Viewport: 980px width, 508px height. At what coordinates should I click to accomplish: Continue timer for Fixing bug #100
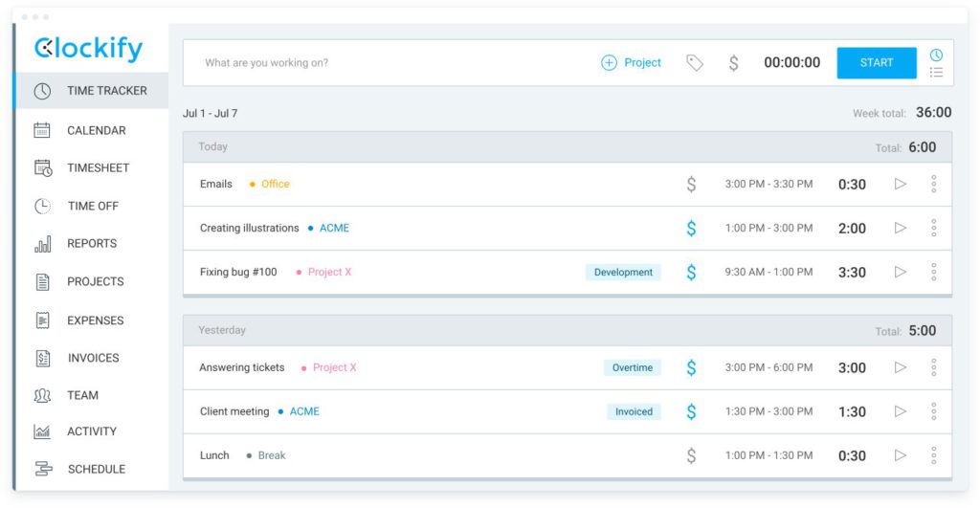point(900,272)
